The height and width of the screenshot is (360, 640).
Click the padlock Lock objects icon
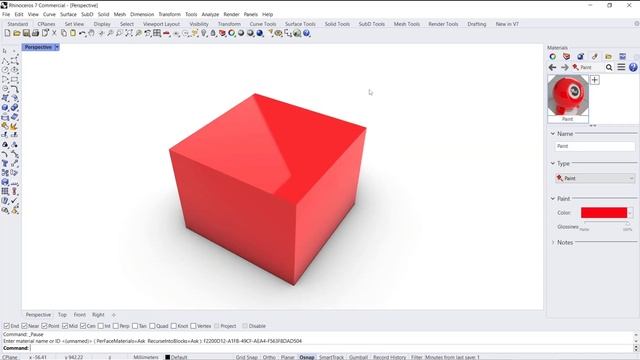213,33
